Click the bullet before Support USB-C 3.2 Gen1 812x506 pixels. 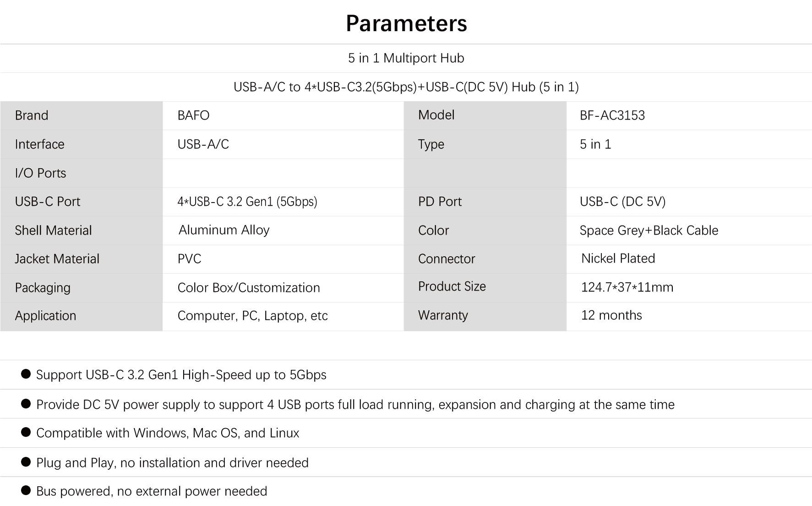[26, 374]
